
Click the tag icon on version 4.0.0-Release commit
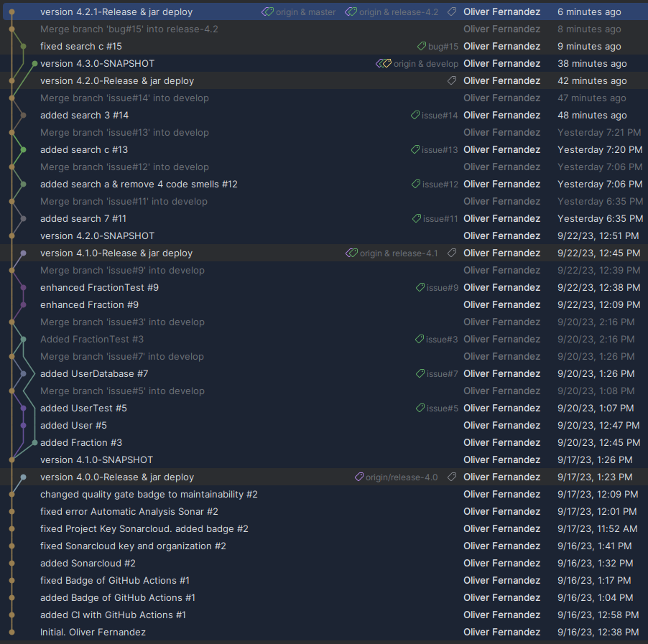451,477
